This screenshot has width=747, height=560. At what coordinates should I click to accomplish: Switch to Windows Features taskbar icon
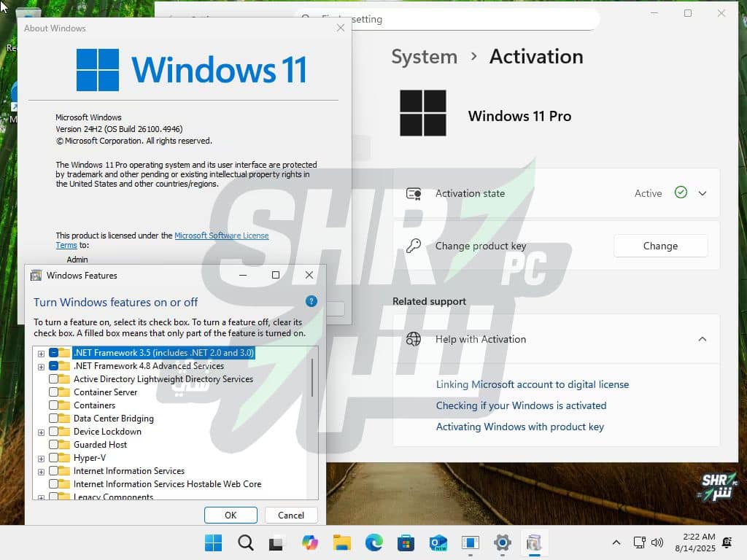click(x=534, y=542)
